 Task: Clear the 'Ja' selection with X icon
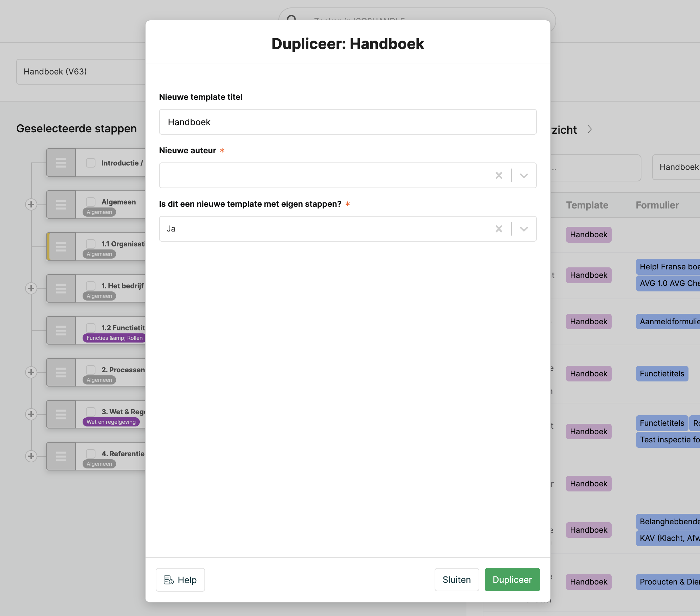[499, 229]
